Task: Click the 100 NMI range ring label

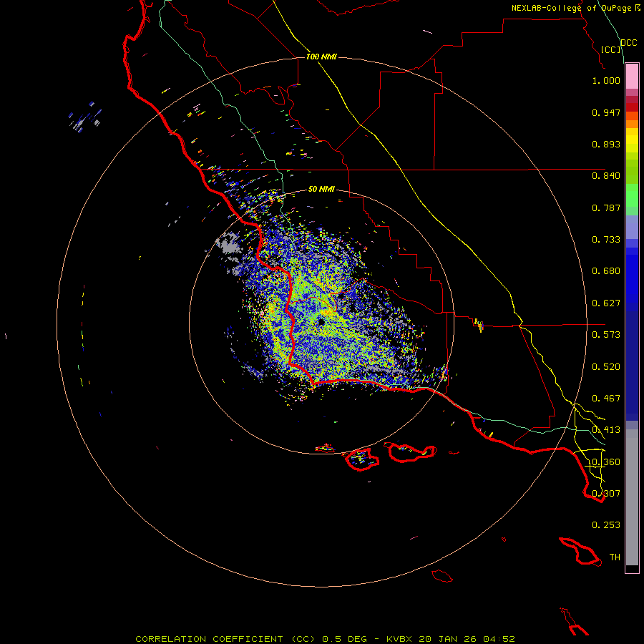Action: 321,57
